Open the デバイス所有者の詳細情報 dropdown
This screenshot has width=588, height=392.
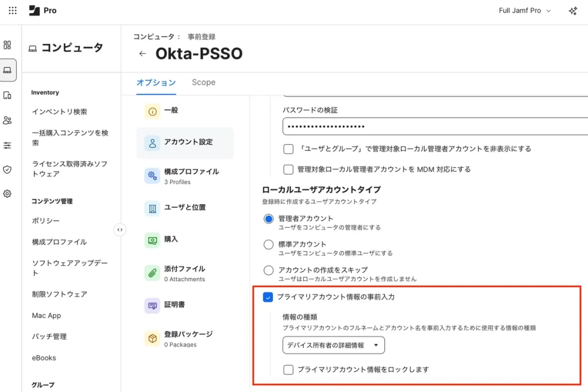333,346
